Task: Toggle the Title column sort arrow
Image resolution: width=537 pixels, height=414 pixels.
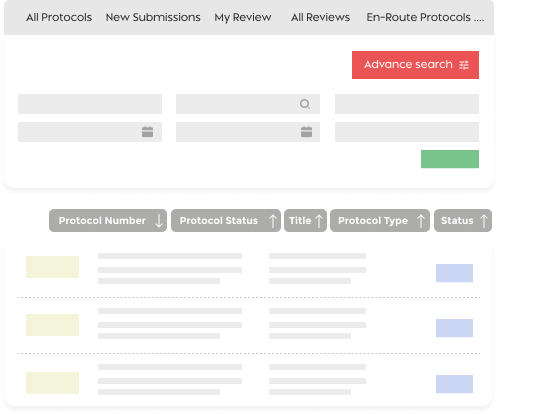Action: pyautogui.click(x=319, y=221)
